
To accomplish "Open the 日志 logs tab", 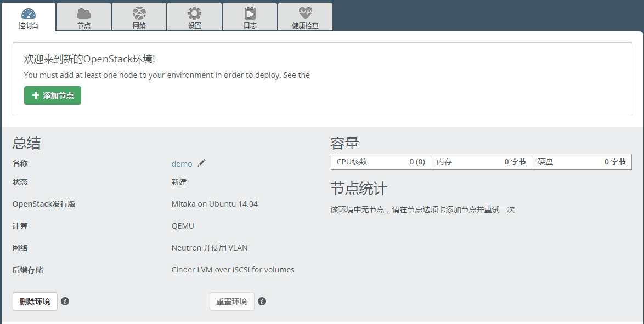I will (250, 17).
